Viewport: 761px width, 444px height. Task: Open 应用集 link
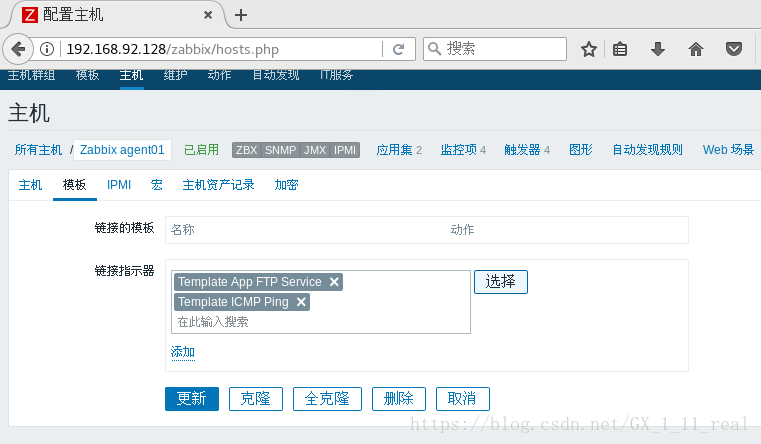(394, 150)
